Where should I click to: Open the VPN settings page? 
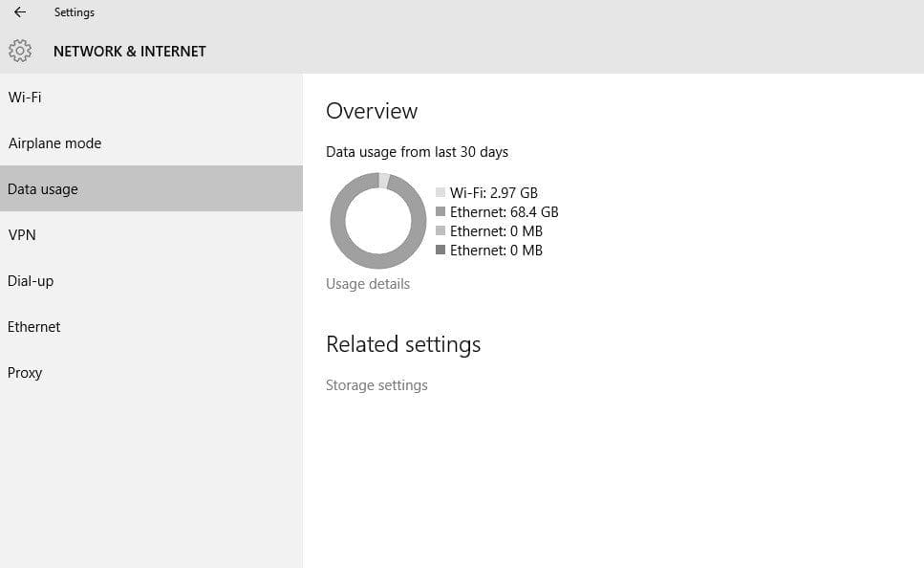coord(22,234)
